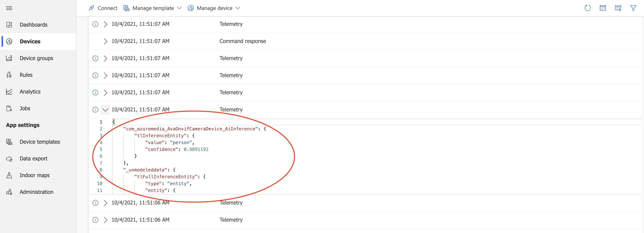Screen dimensions: 644x233
Task: Open the filter funnel icon
Action: 633,8
